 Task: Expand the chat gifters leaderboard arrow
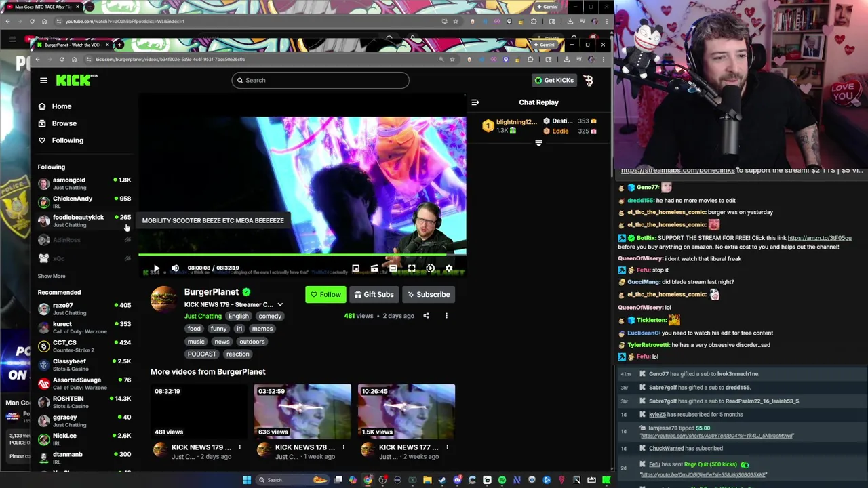point(538,143)
